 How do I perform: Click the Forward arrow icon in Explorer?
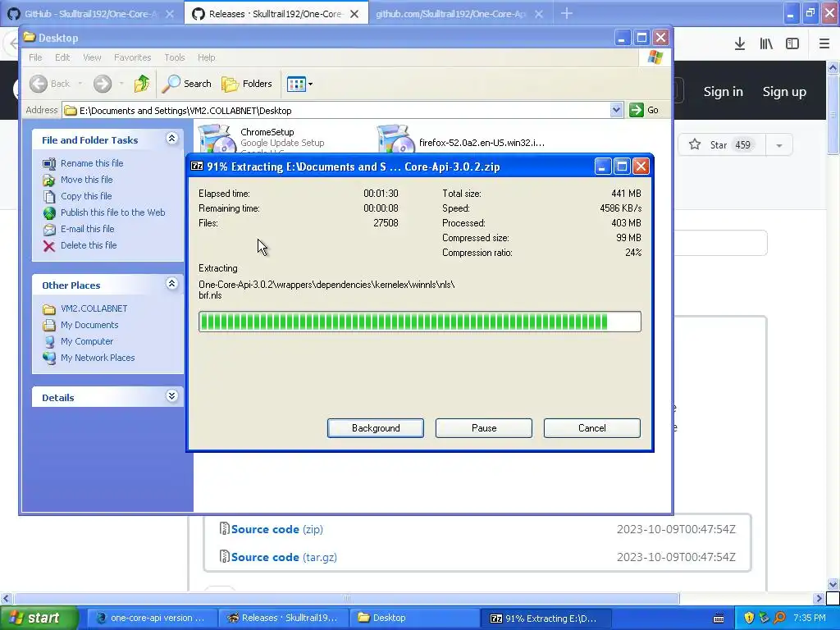coord(103,84)
